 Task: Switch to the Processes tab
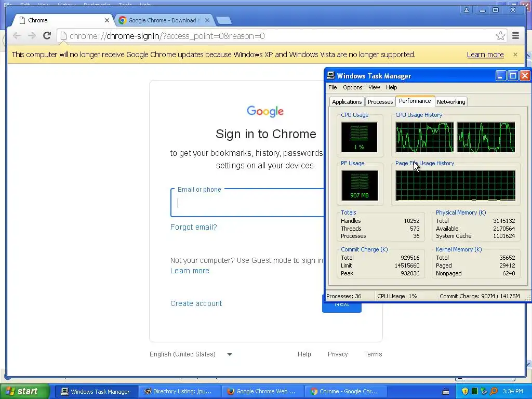click(x=380, y=102)
